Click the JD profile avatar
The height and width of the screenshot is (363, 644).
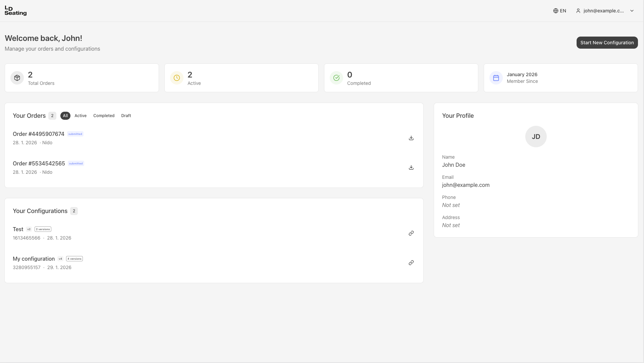pyautogui.click(x=536, y=137)
